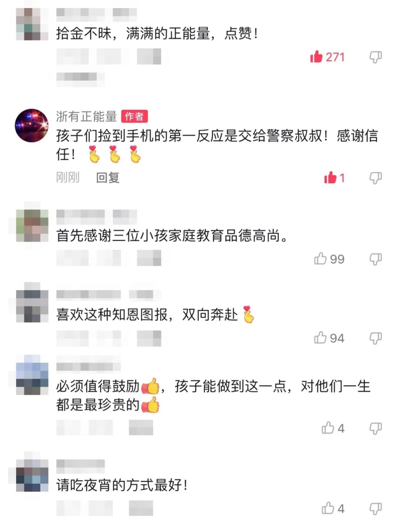This screenshot has width=398, height=532.
Task: Open 浙有正能量 author profile avatar
Action: click(x=32, y=125)
